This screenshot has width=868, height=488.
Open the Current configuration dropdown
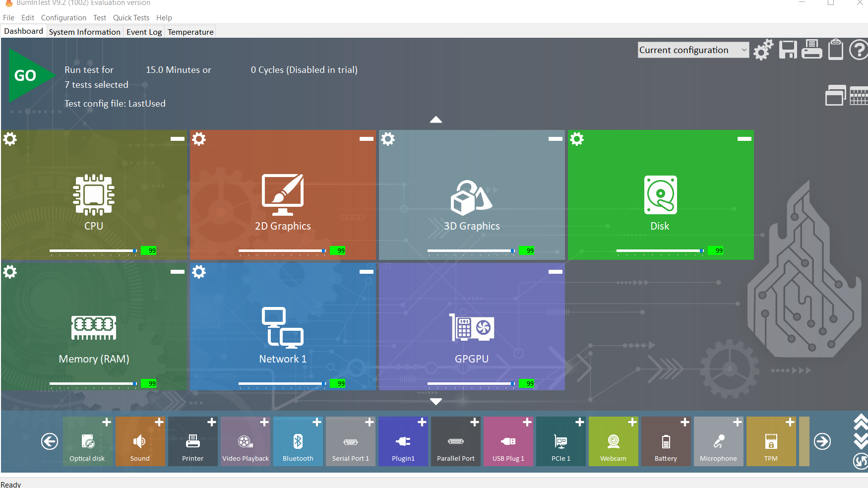693,50
